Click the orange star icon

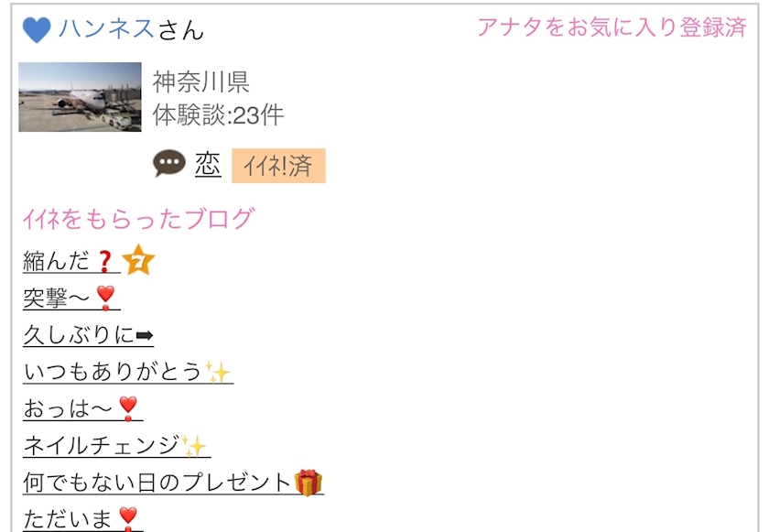(138, 260)
